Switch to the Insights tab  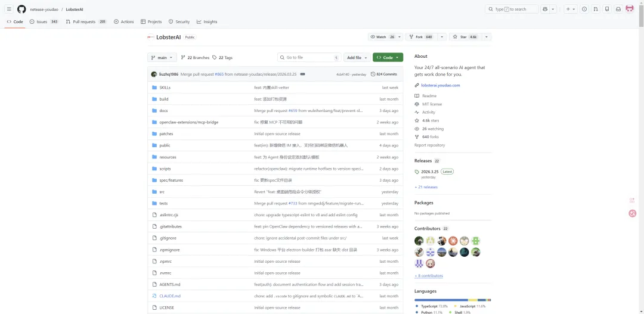point(207,22)
